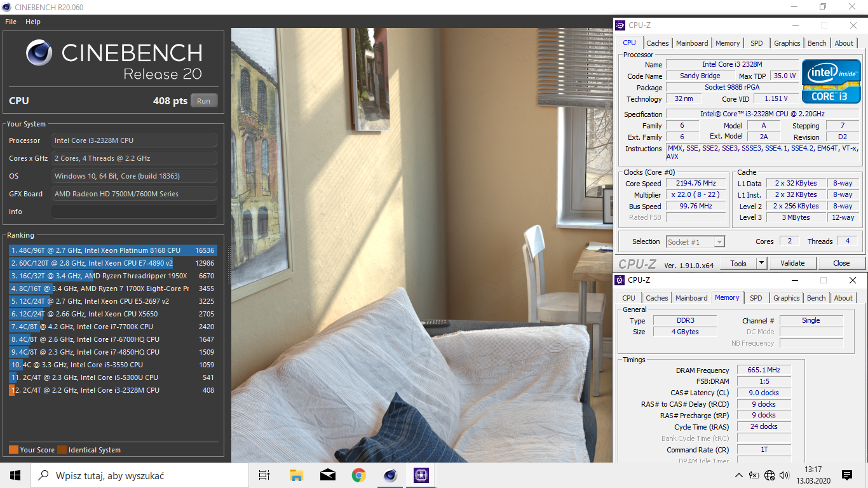Switch to Graphics tab in upper CPU-Z

[x=787, y=43]
